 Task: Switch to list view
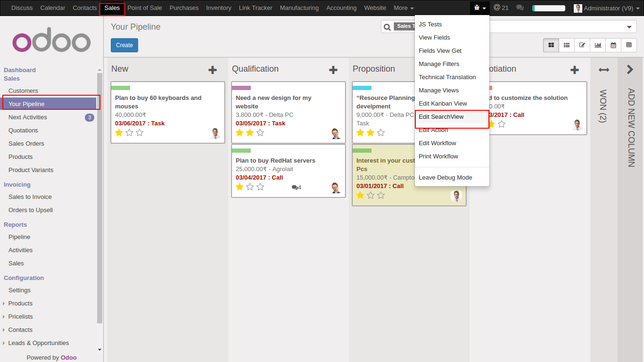pyautogui.click(x=567, y=45)
